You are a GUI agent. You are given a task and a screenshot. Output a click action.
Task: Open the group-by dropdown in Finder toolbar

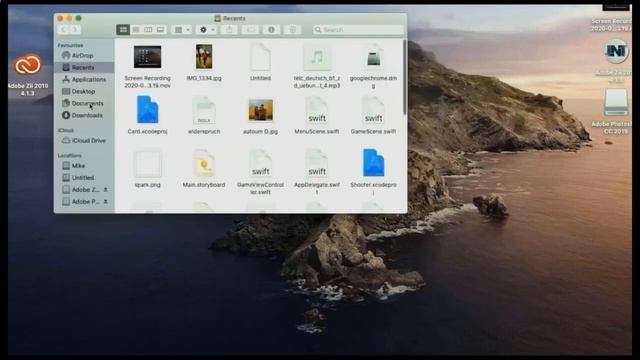pos(182,30)
